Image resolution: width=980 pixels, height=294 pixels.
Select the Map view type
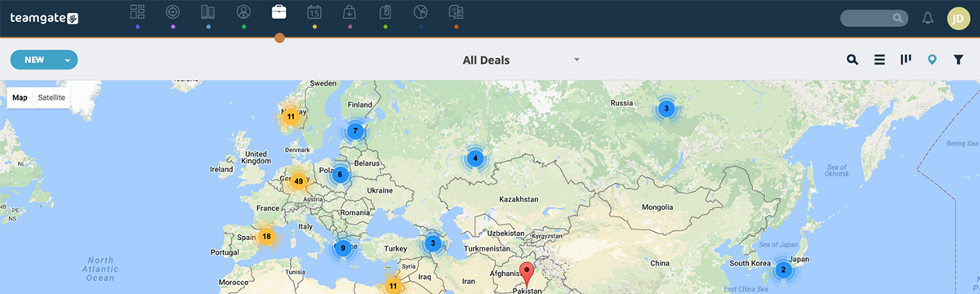(20, 98)
